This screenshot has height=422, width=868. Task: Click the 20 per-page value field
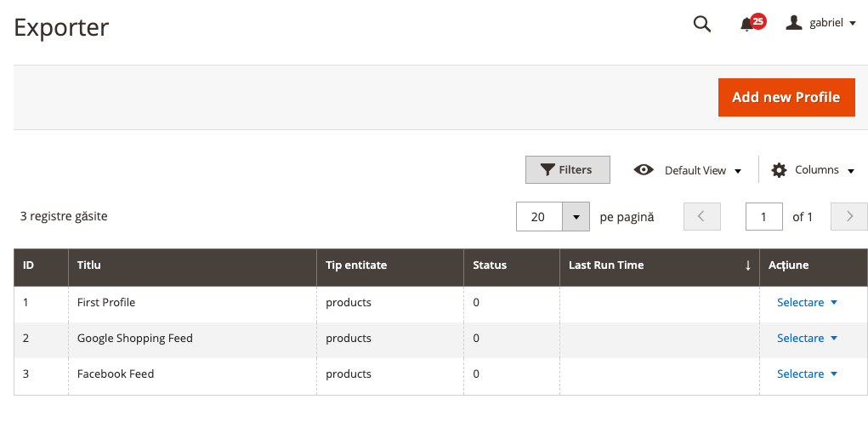coord(539,217)
